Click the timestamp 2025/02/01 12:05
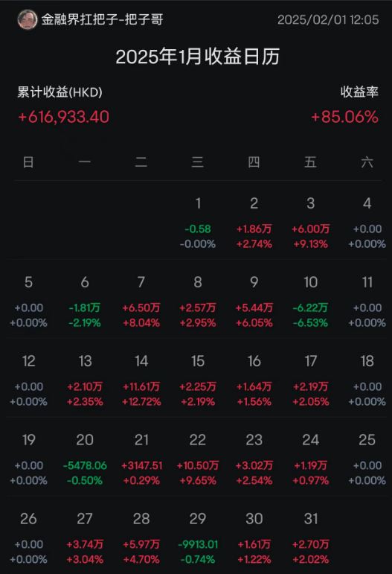The height and width of the screenshot is (574, 392). click(x=328, y=20)
